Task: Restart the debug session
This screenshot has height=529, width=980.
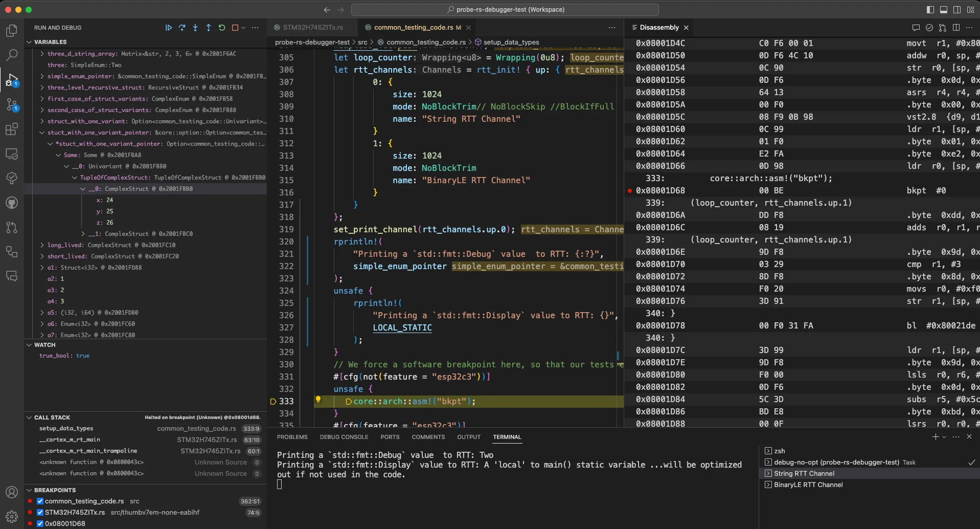Action: (222, 28)
